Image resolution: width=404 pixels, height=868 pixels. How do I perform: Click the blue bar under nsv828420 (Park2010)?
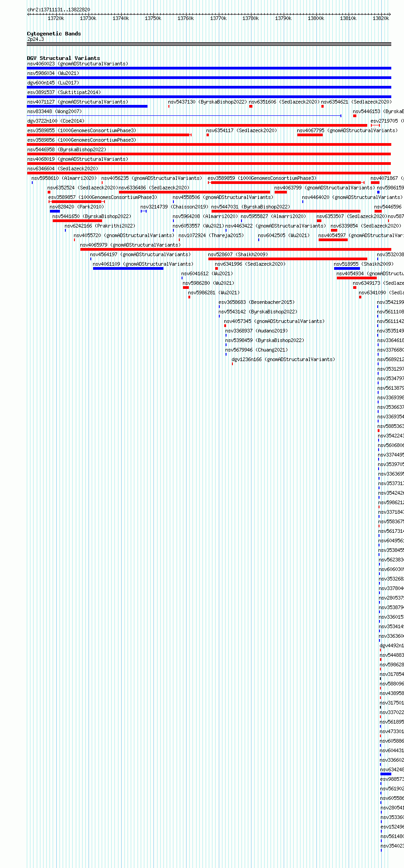point(55,211)
